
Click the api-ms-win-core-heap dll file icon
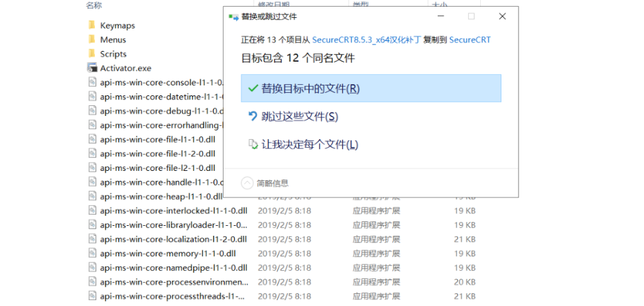[92, 196]
